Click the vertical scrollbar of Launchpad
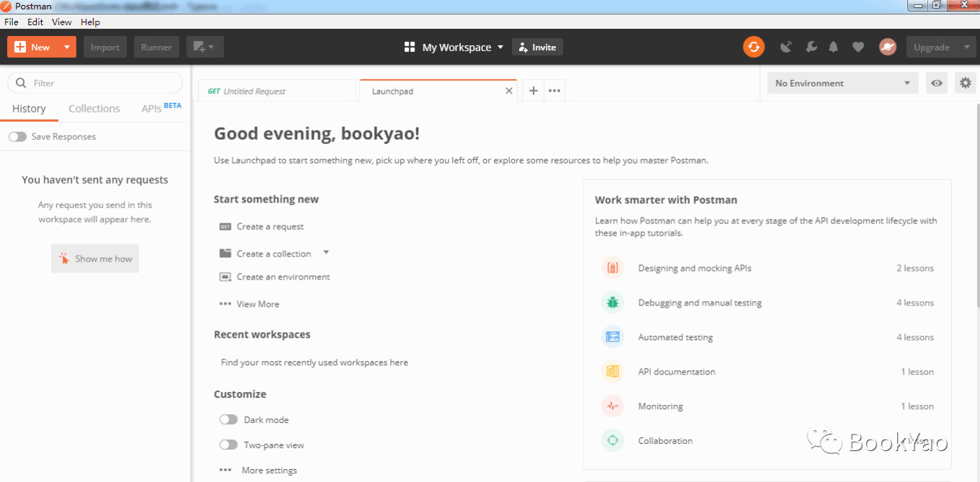Screen dimensions: 980x482 click(x=977, y=205)
